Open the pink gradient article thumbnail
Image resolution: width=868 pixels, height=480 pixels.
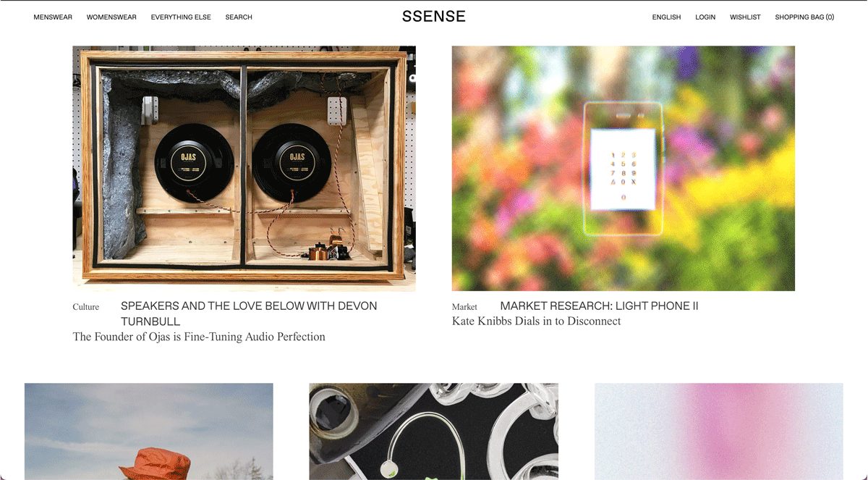(x=719, y=431)
